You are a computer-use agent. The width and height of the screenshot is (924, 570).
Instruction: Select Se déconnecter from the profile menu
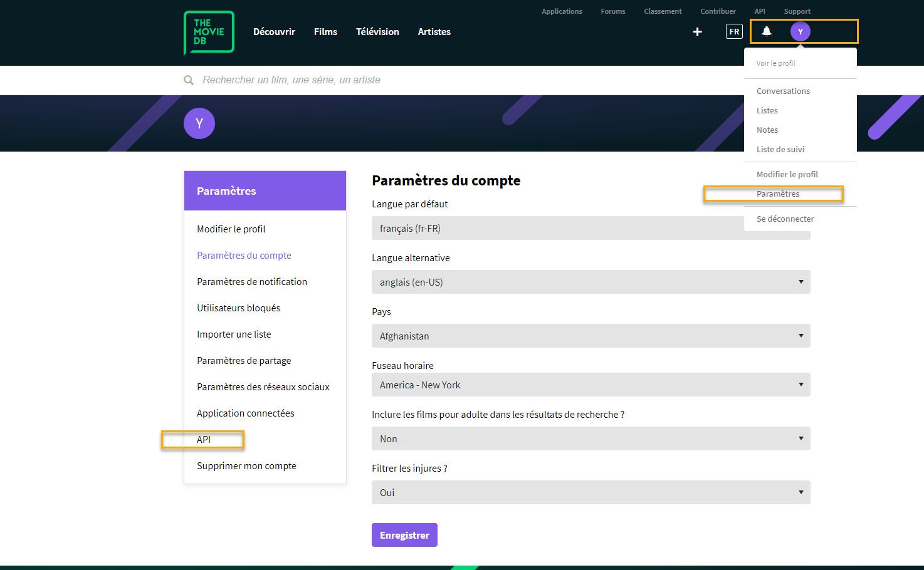(x=785, y=219)
